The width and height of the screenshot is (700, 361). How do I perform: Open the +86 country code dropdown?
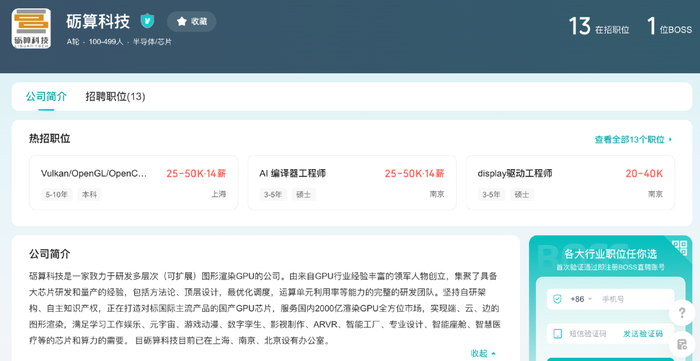click(581, 299)
